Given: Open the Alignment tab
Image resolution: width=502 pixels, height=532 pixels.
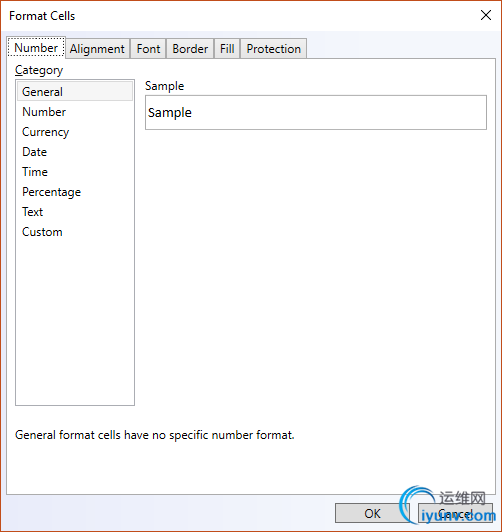Looking at the screenshot, I should point(97,49).
